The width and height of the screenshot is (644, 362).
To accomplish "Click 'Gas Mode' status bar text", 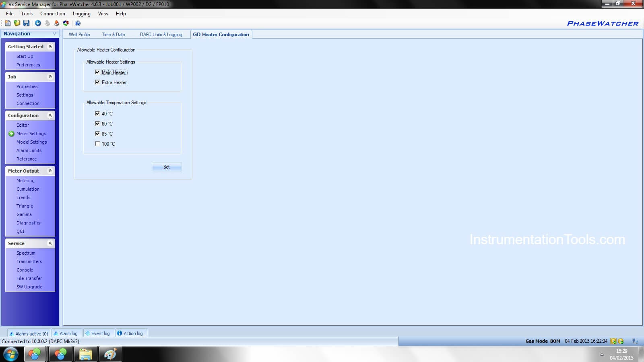I will (x=537, y=341).
